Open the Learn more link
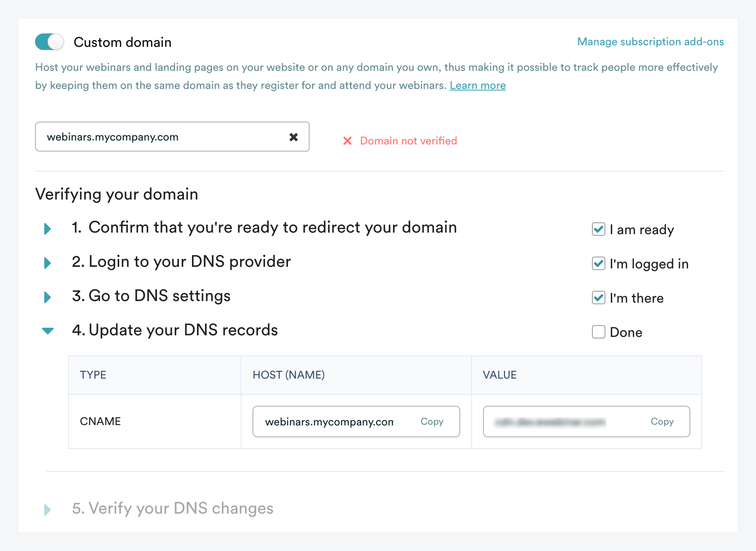756x551 pixels. 478,85
